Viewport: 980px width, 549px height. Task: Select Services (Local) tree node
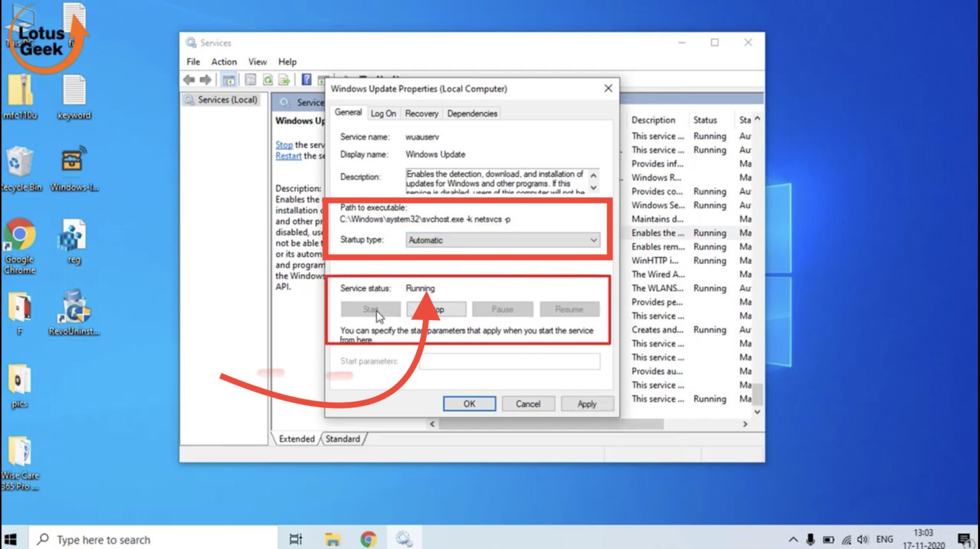tap(221, 99)
